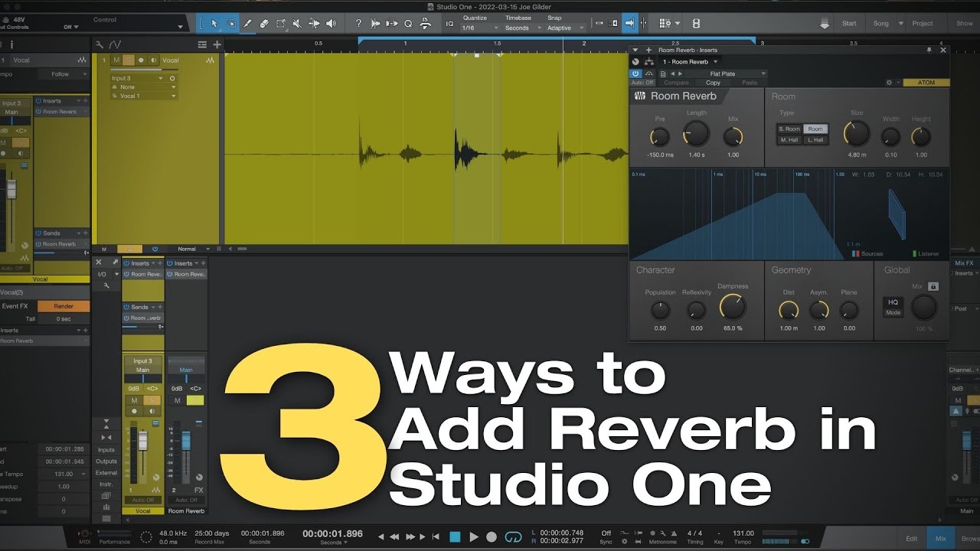Toggle the highlighted Autoscroll arrow icon
980x551 pixels.
point(629,24)
